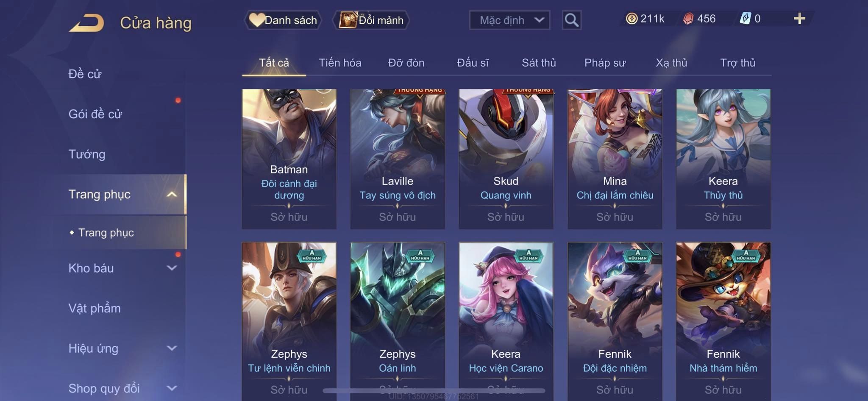Select the Tiến hóa tab
The height and width of the screenshot is (401, 868).
coord(340,63)
